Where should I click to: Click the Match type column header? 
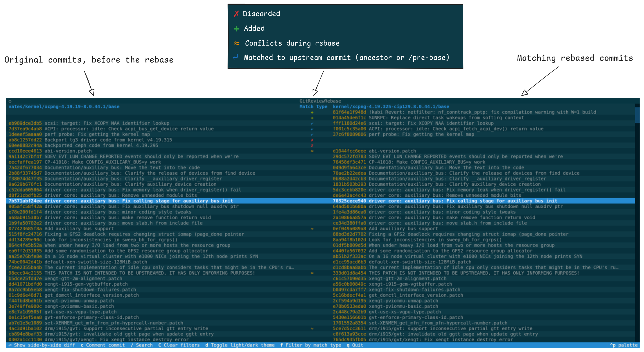point(313,107)
